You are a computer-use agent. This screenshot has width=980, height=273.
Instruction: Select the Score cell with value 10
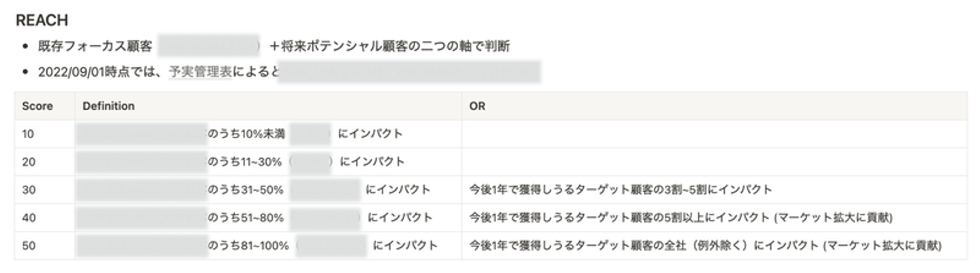(29, 134)
